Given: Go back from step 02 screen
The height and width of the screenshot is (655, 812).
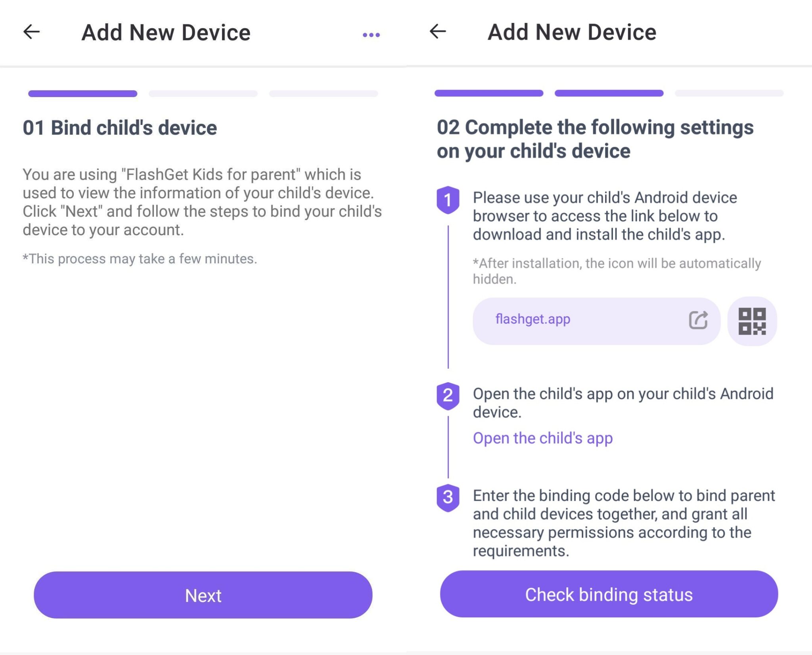Looking at the screenshot, I should click(438, 31).
